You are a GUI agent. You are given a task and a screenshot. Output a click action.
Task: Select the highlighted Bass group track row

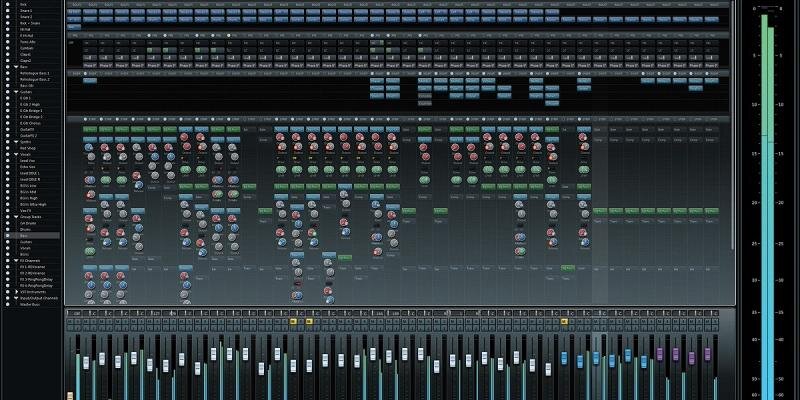click(x=33, y=236)
